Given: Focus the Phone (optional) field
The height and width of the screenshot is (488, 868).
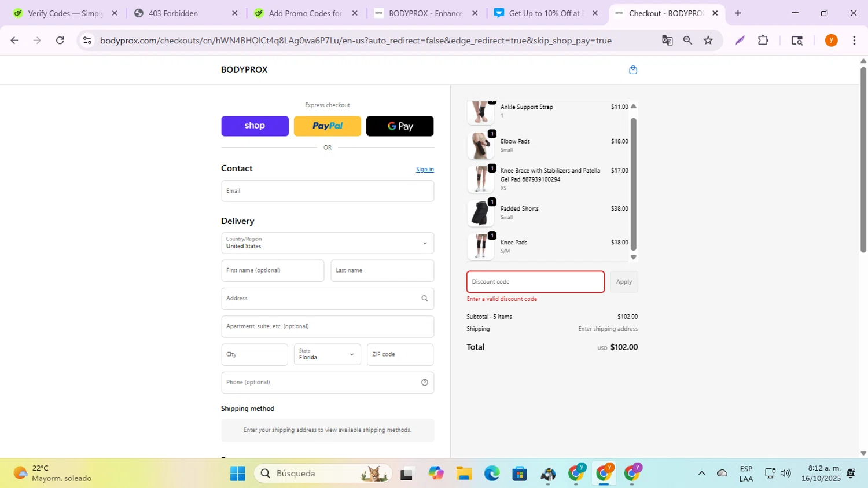Looking at the screenshot, I should (x=328, y=383).
